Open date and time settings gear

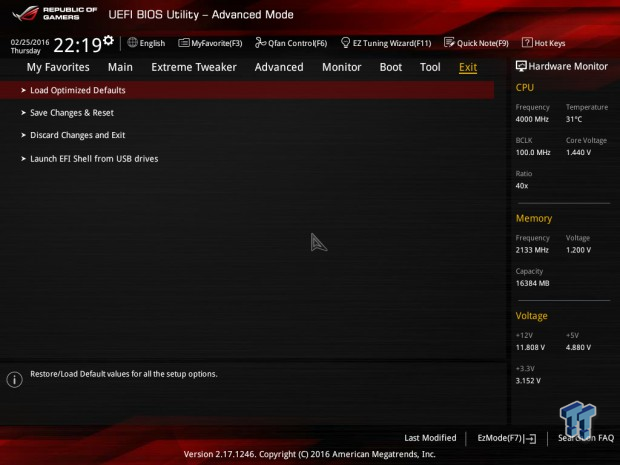[x=108, y=40]
